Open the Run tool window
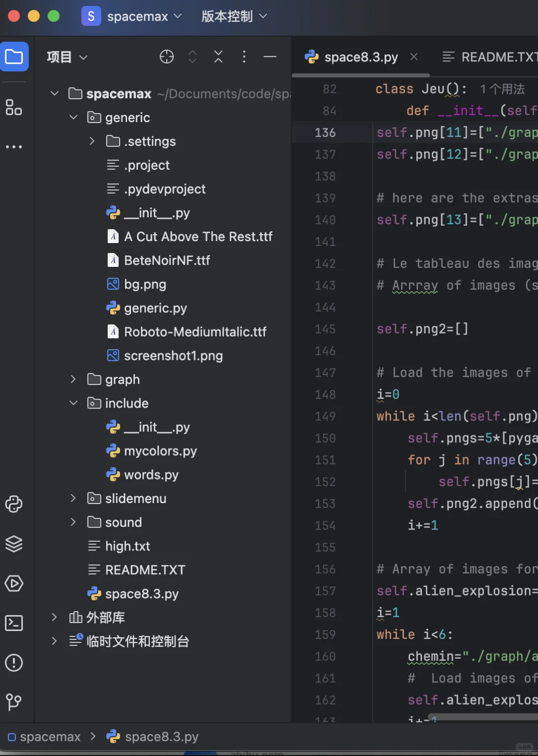The height and width of the screenshot is (756, 538). (x=13, y=583)
